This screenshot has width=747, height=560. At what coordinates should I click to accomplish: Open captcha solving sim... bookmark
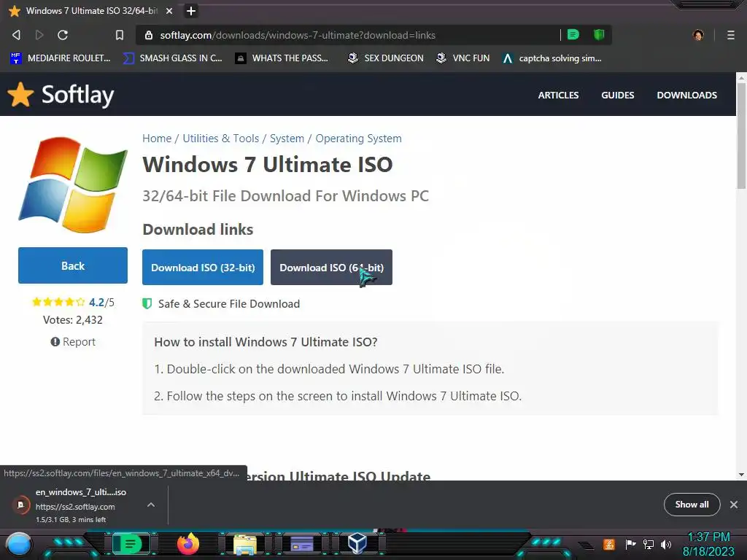552,58
